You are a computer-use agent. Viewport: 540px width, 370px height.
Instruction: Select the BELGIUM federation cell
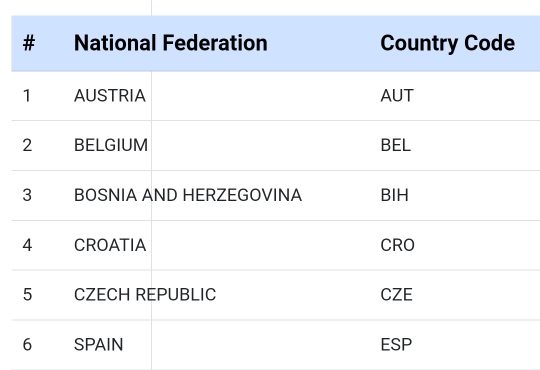pyautogui.click(x=111, y=145)
